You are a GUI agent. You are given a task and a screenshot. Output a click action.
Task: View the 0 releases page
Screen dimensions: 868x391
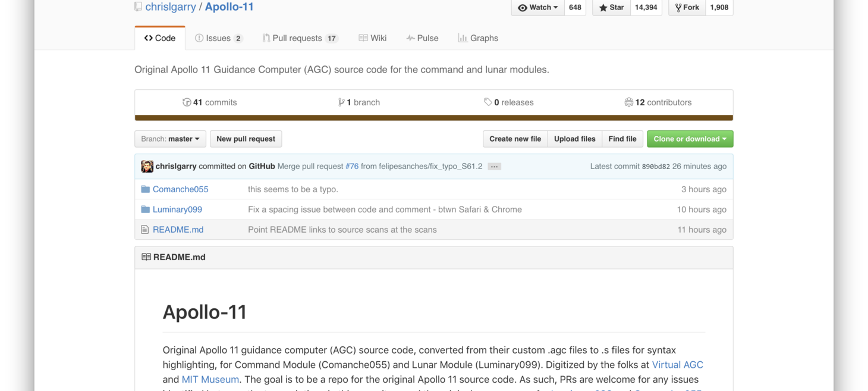coord(509,102)
